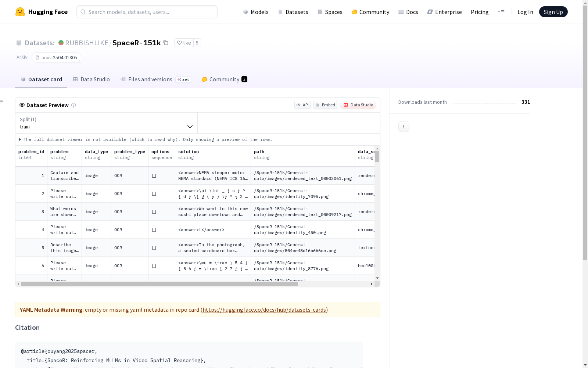The height and width of the screenshot is (368, 588).
Task: Click the table horizontal scrollbar left arrow
Action: (18, 284)
